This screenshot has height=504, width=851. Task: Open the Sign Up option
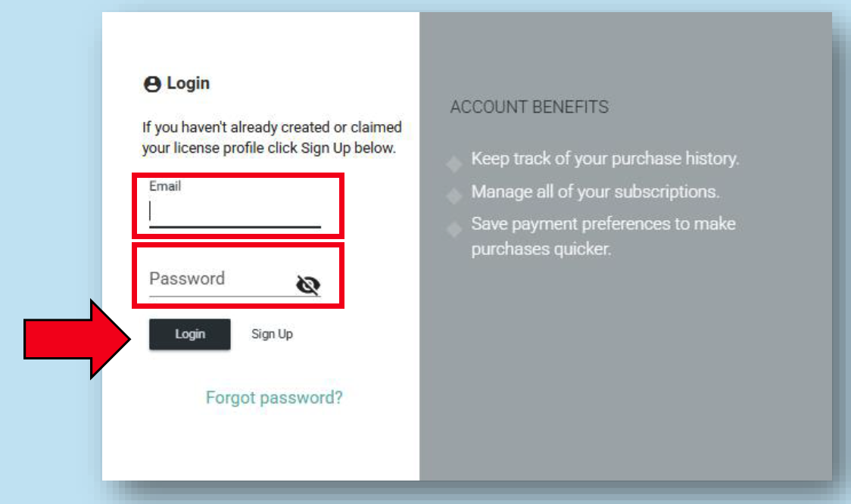tap(272, 334)
